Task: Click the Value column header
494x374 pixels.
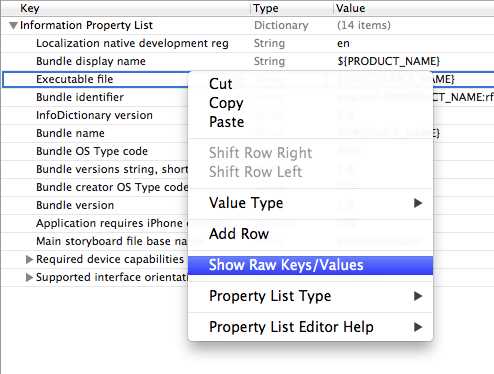Action: 414,8
